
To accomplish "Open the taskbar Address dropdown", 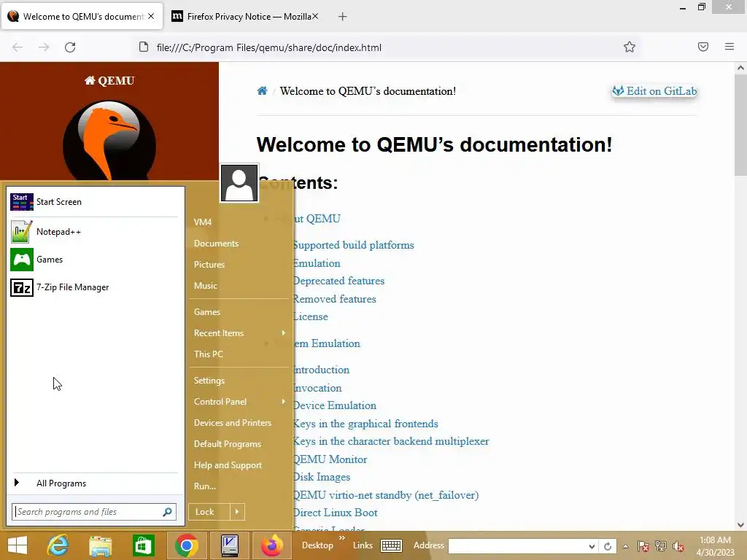I will [592, 546].
